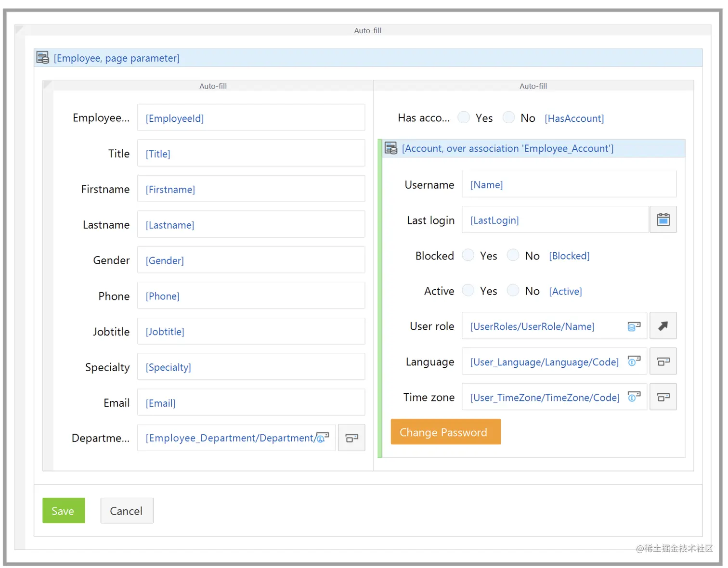Click the Cancel button
Screen dimensions: 728x568
[127, 511]
